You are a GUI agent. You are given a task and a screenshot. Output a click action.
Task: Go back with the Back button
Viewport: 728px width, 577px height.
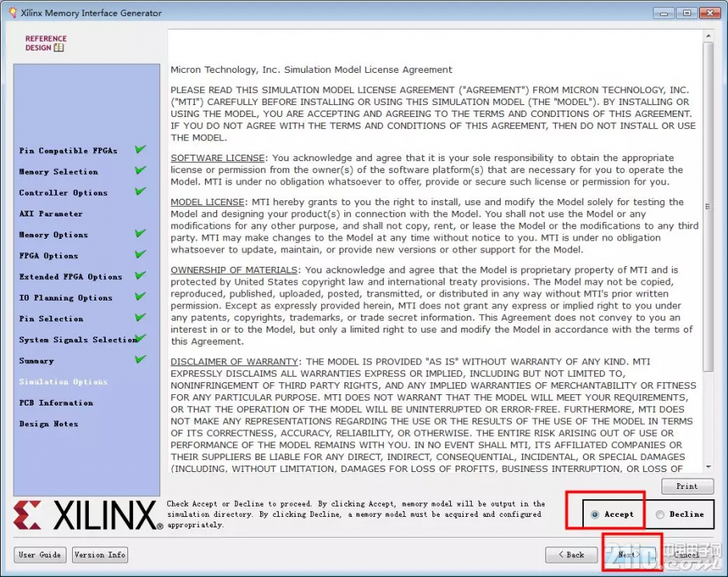571,555
